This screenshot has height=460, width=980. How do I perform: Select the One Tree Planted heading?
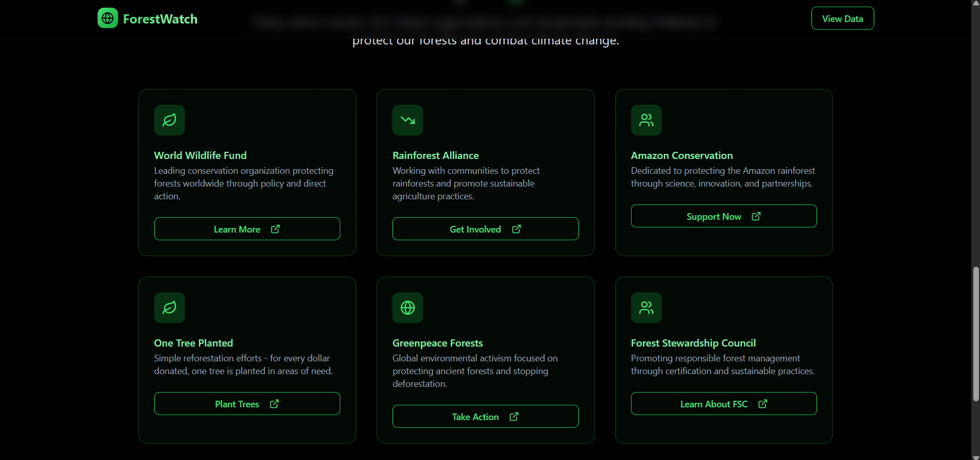[194, 343]
